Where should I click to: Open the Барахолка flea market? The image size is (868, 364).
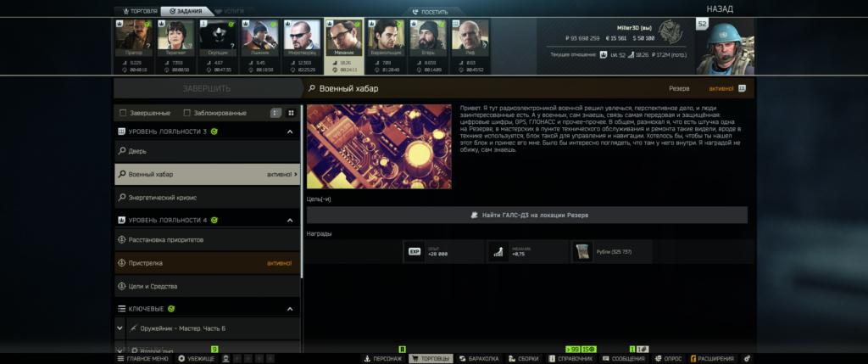pyautogui.click(x=479, y=359)
